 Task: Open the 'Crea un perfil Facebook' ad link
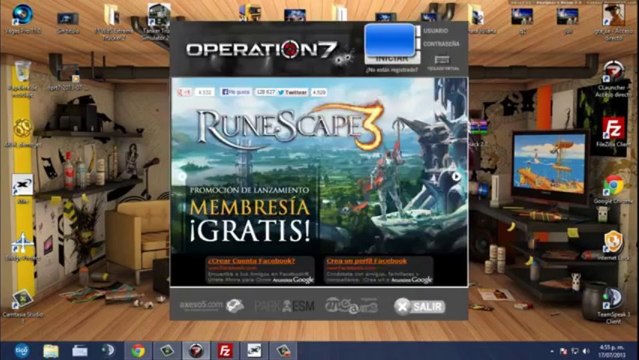point(367,261)
